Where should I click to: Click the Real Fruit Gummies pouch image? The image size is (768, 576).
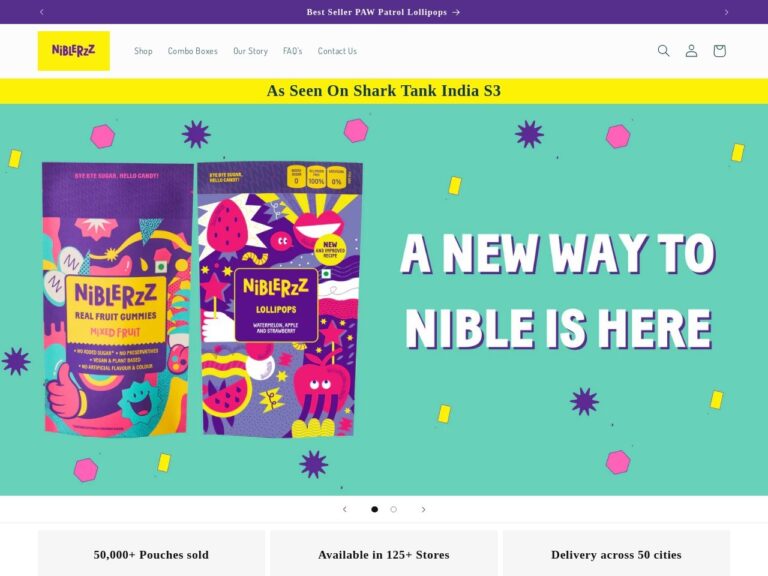(118, 299)
